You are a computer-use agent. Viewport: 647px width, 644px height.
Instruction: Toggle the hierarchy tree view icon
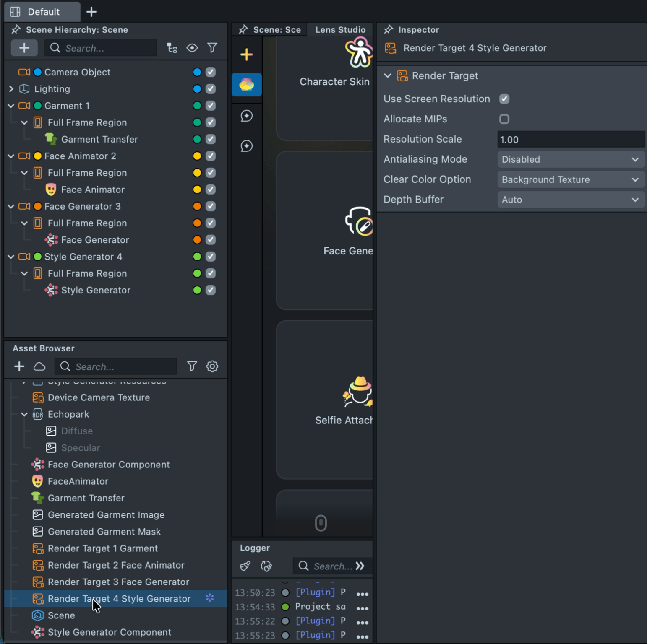(x=172, y=48)
